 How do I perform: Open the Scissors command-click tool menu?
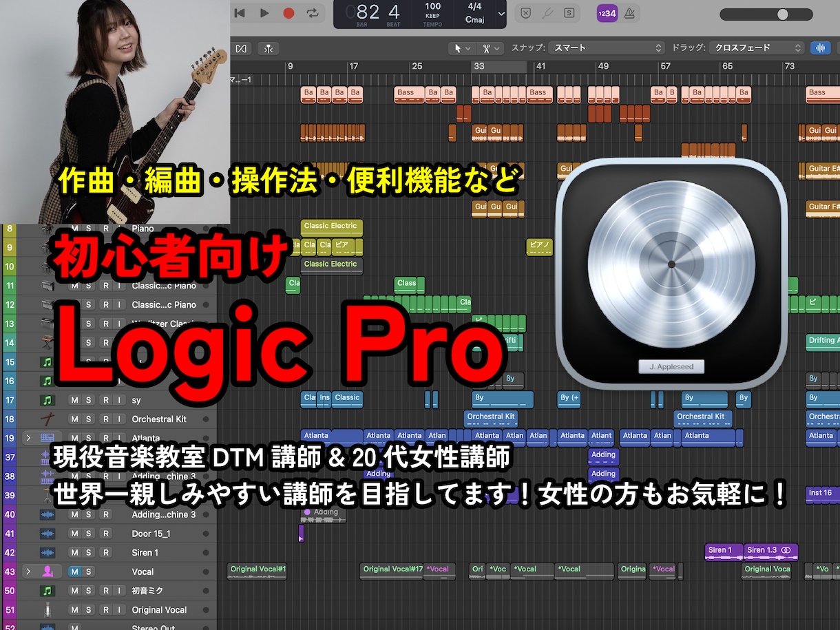pyautogui.click(x=490, y=48)
